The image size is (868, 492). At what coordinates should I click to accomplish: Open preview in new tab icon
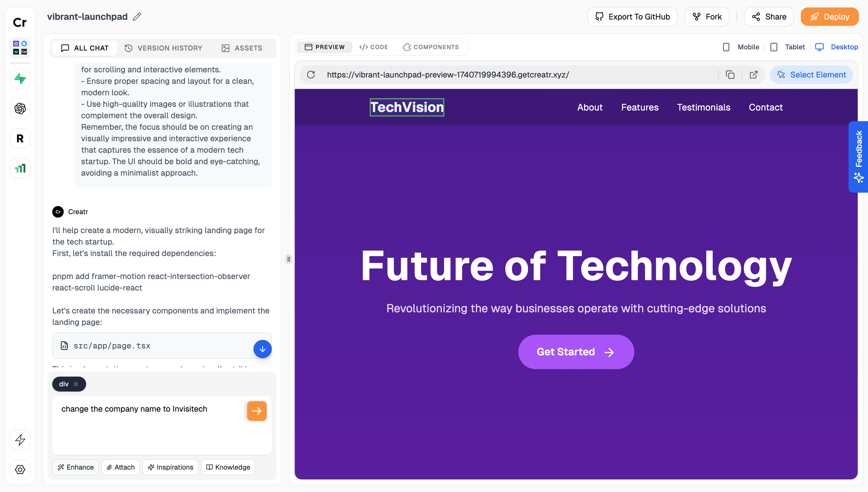(753, 75)
